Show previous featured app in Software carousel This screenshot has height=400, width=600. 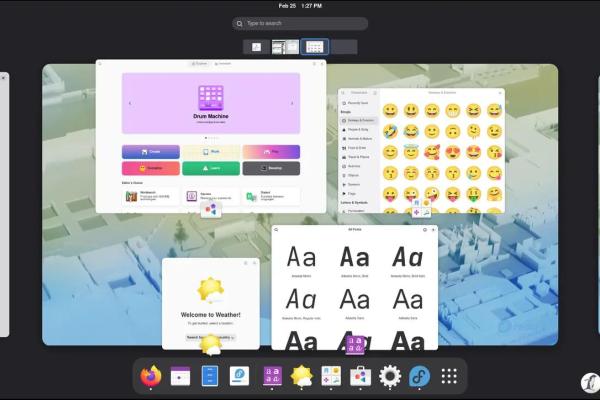(129, 103)
